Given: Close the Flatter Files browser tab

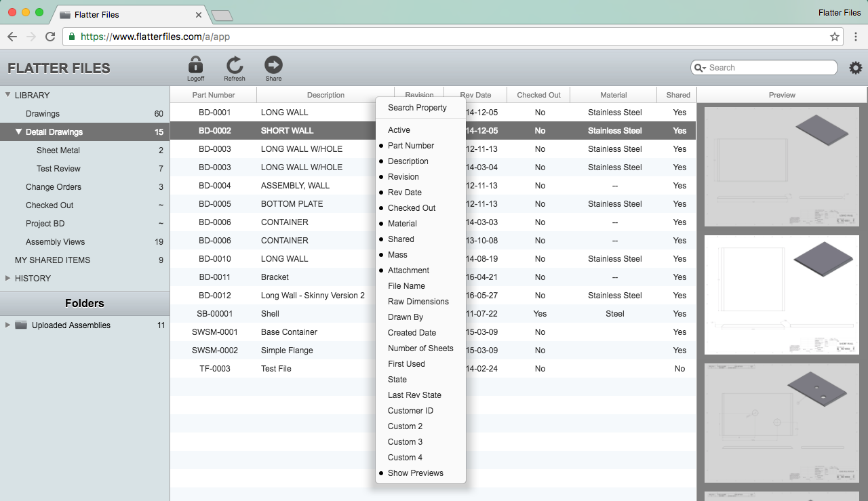Looking at the screenshot, I should coord(199,14).
